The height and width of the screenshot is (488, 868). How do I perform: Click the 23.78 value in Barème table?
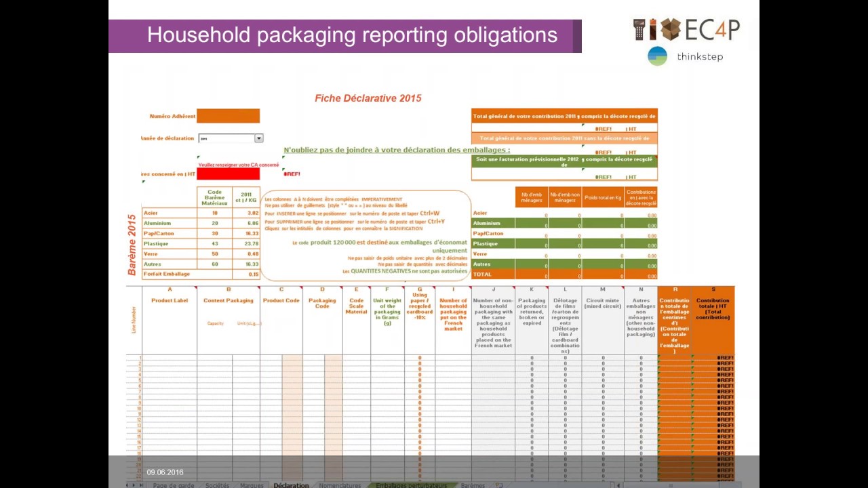251,243
